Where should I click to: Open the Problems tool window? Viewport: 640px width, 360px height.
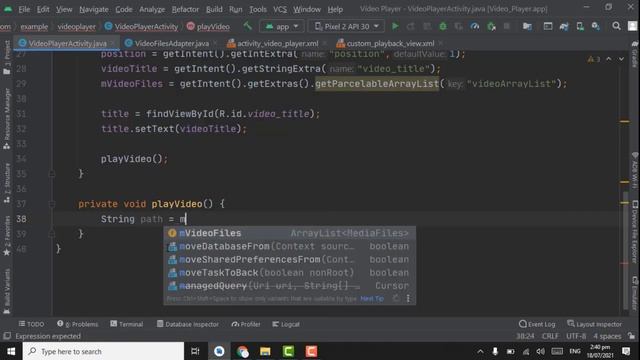pyautogui.click(x=78, y=324)
